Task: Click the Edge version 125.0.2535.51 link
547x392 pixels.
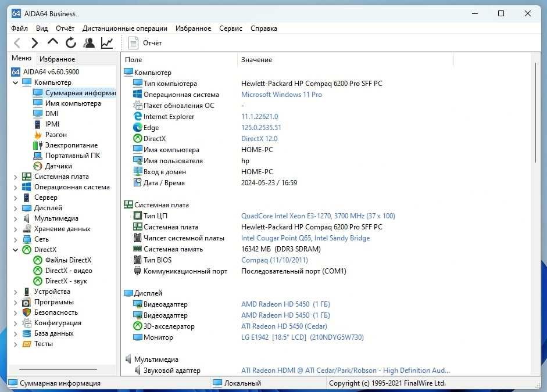Action: 261,128
